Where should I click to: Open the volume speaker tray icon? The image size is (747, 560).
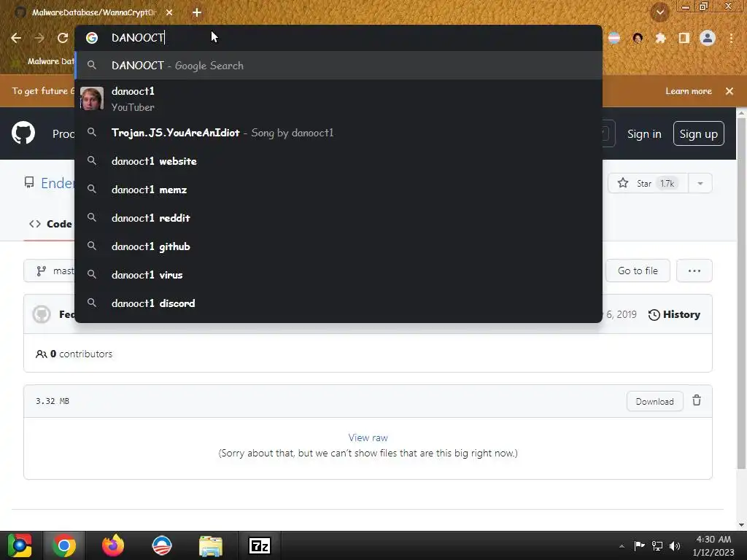pyautogui.click(x=675, y=545)
